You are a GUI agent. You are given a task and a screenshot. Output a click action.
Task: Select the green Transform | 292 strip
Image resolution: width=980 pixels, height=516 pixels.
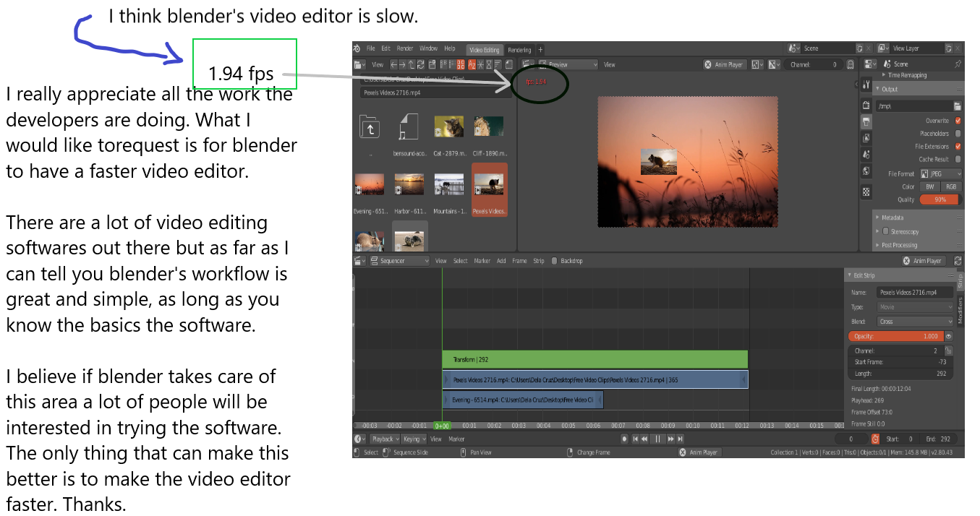pos(595,359)
